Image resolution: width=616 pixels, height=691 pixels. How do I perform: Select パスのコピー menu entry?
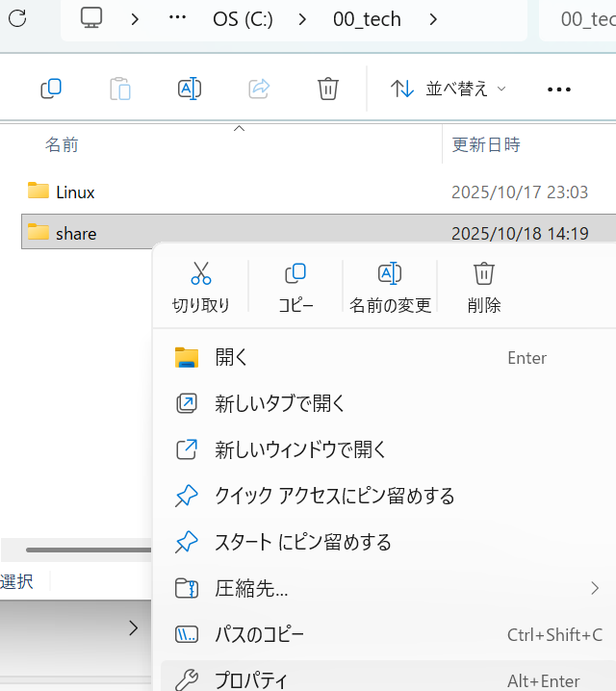pos(384,635)
